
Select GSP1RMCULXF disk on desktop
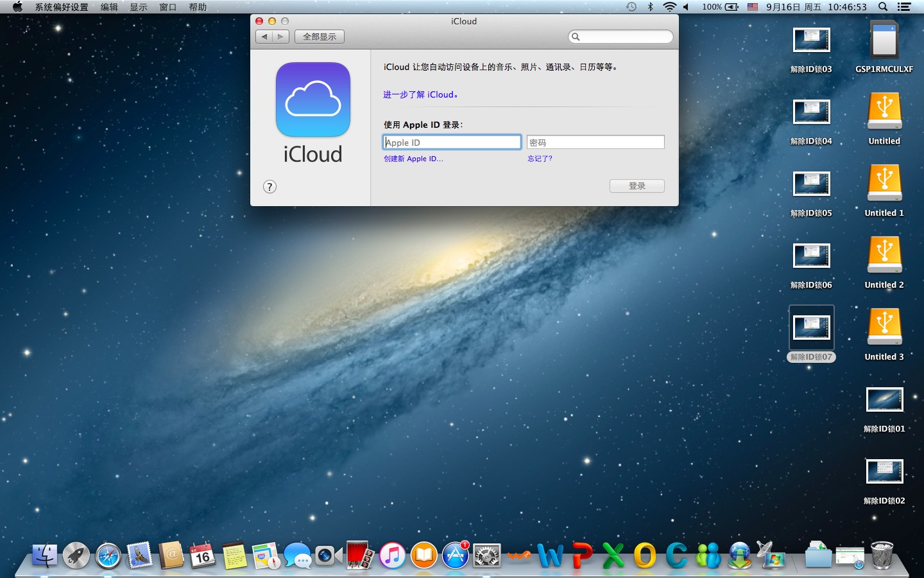[x=884, y=46]
